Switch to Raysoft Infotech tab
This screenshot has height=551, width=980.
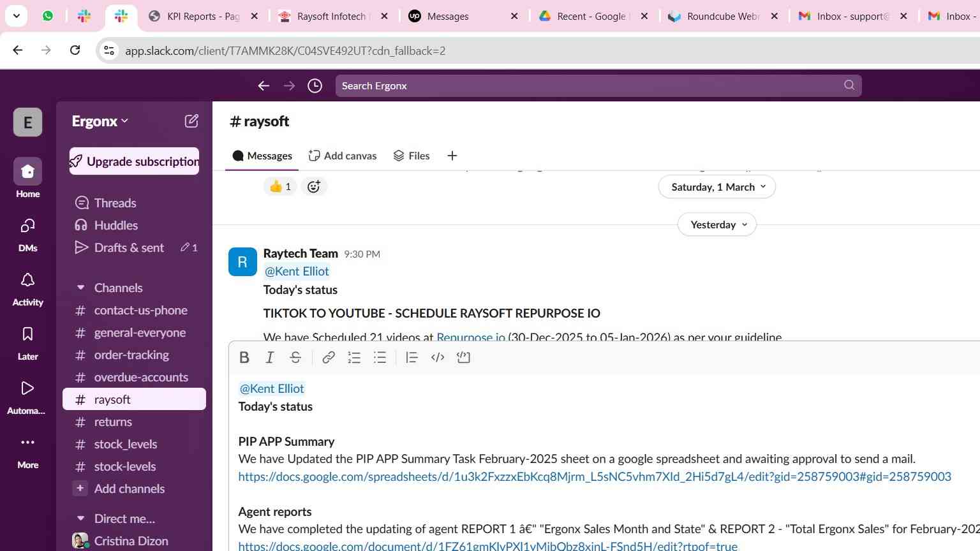tap(332, 16)
